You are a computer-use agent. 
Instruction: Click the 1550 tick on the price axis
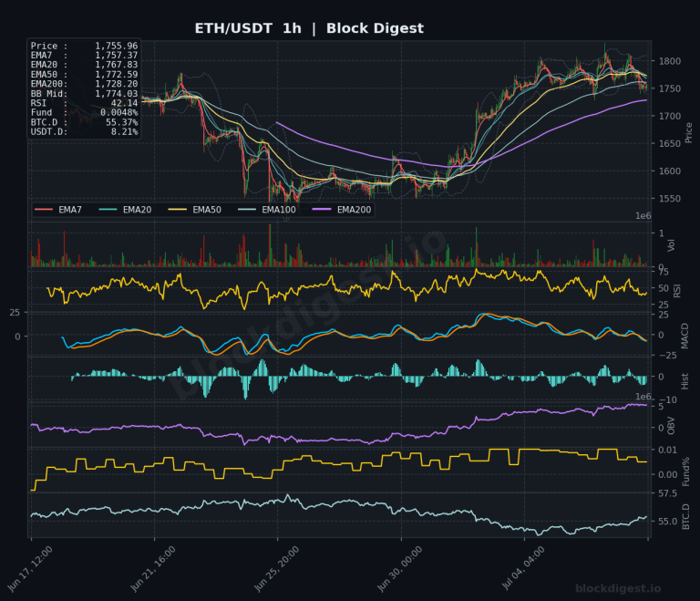point(670,199)
